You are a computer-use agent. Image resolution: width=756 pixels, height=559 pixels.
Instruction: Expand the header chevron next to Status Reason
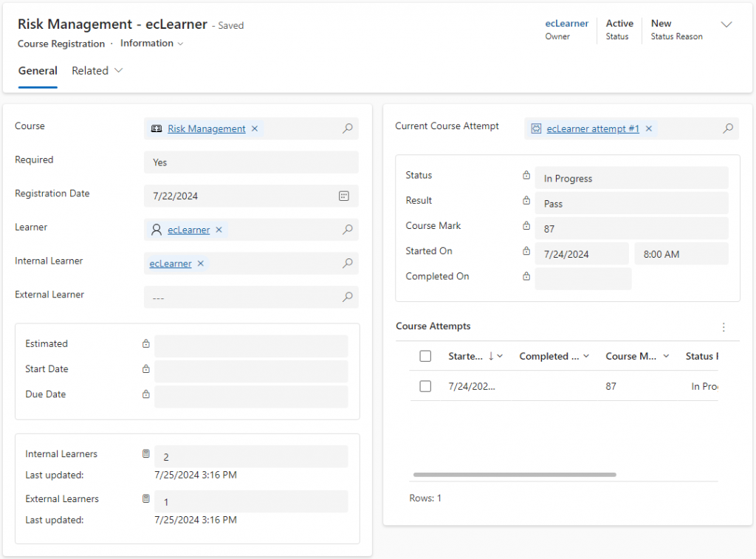[x=726, y=24]
